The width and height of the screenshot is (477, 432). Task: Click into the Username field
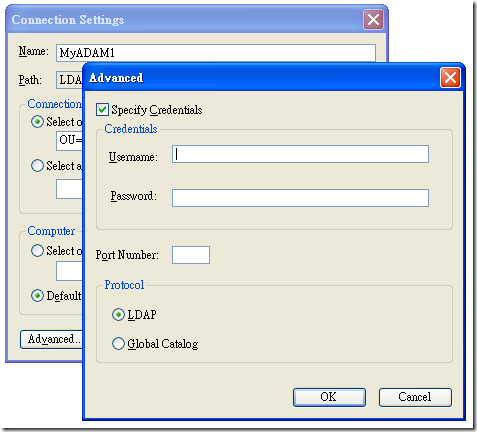[x=300, y=154]
